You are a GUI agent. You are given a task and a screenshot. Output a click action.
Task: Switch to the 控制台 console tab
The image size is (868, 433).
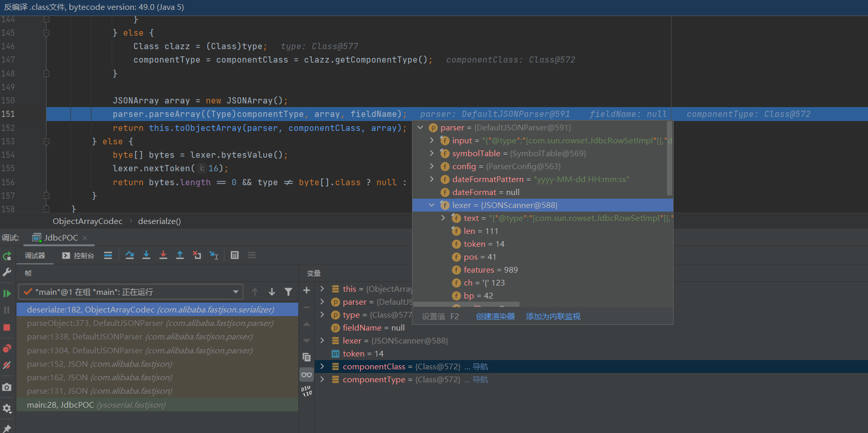click(x=78, y=256)
